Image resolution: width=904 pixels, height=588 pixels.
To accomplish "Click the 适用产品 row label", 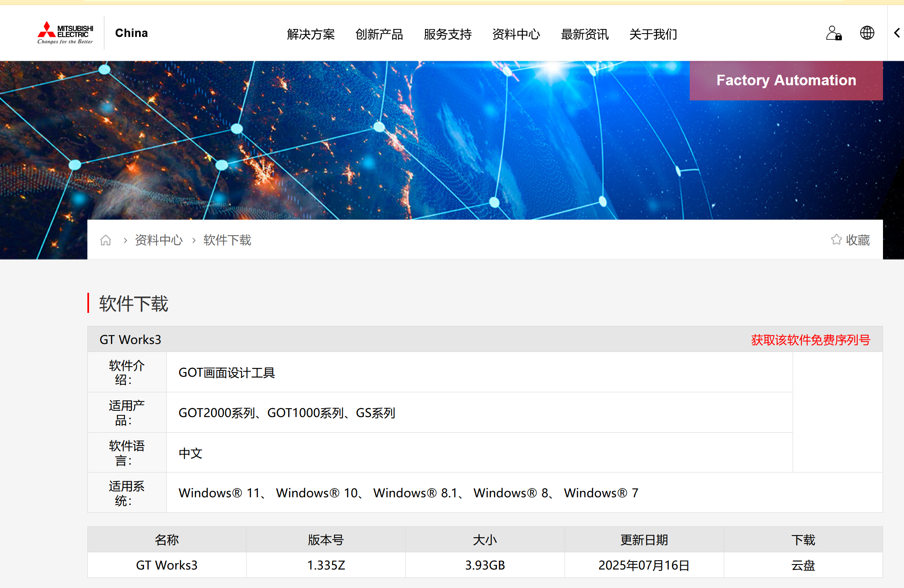I will [x=126, y=413].
